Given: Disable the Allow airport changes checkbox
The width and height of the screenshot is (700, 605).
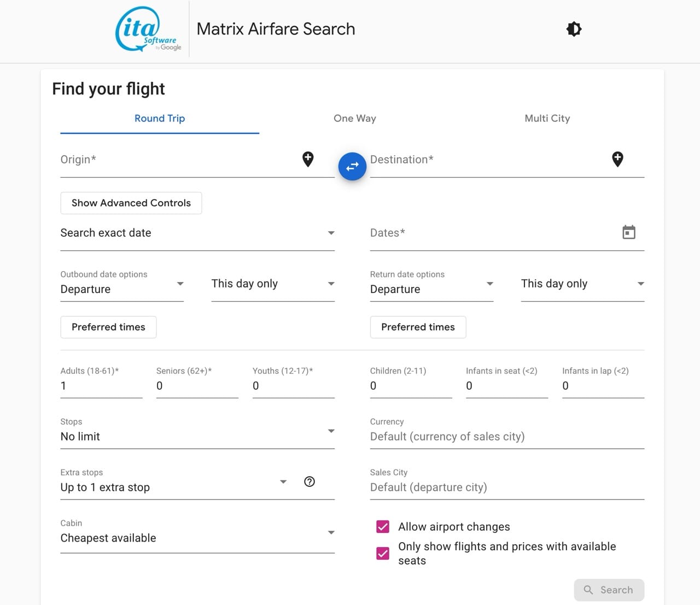Looking at the screenshot, I should 382,526.
